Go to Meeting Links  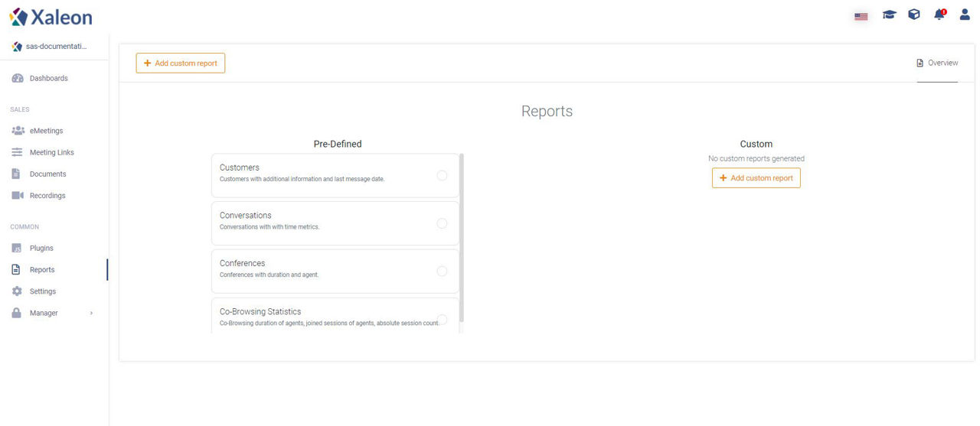54,152
